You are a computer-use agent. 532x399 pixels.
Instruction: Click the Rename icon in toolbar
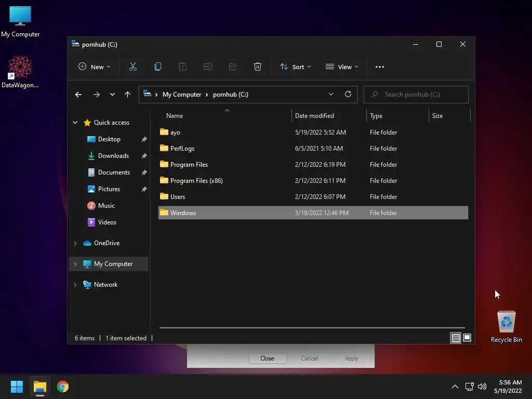click(208, 67)
